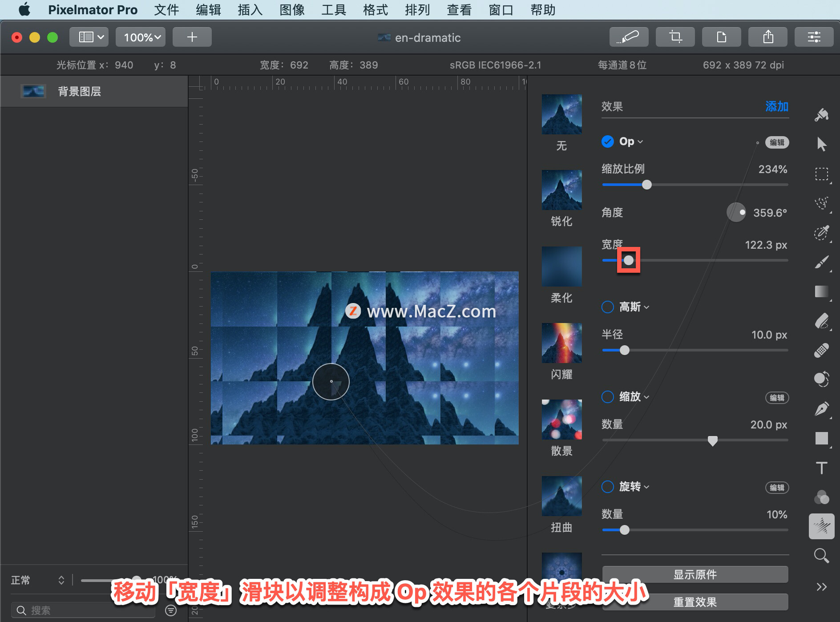Open the 插入 menu
840x622 pixels.
[x=250, y=10]
